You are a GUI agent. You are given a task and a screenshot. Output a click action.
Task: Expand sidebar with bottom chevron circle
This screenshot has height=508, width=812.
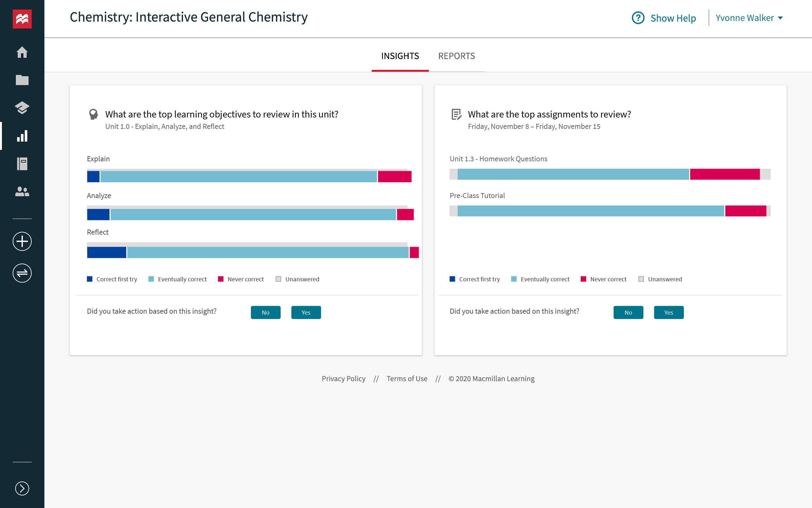[22, 488]
